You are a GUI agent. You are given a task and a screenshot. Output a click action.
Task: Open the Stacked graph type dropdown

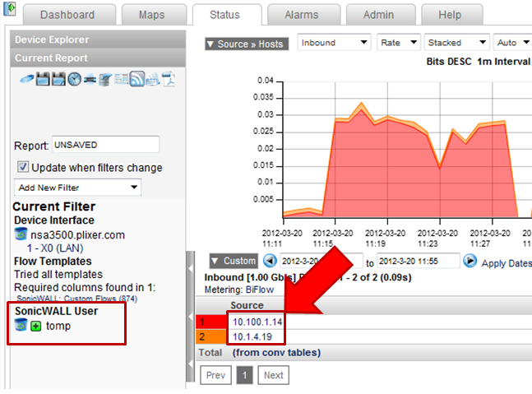(456, 43)
